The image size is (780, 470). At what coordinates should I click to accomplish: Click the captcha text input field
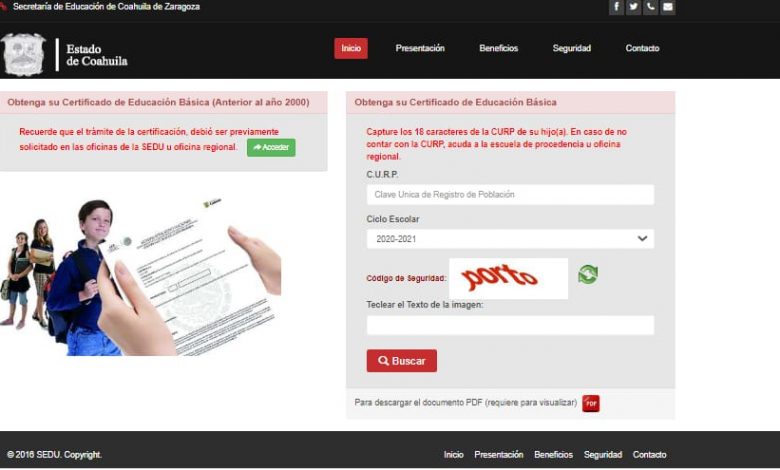(x=510, y=325)
